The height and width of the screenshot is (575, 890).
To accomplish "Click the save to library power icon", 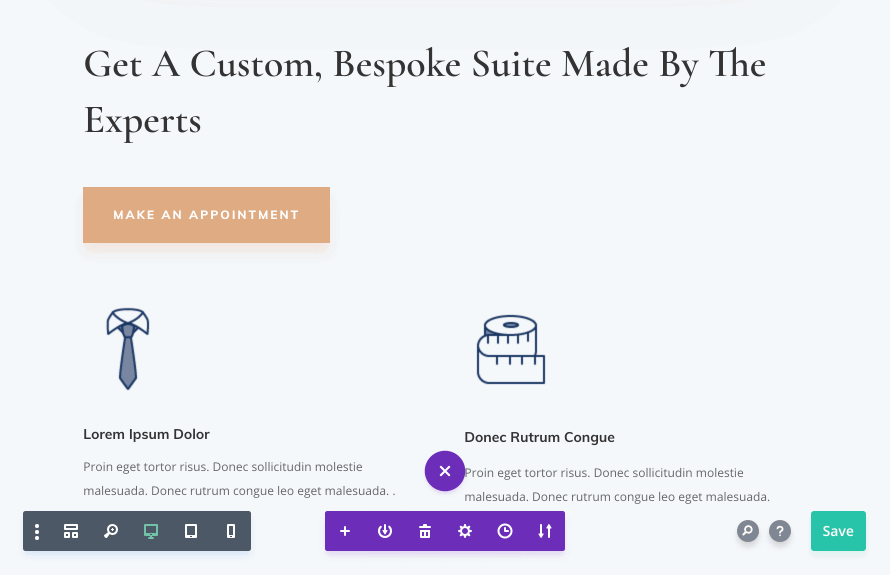I will point(385,531).
